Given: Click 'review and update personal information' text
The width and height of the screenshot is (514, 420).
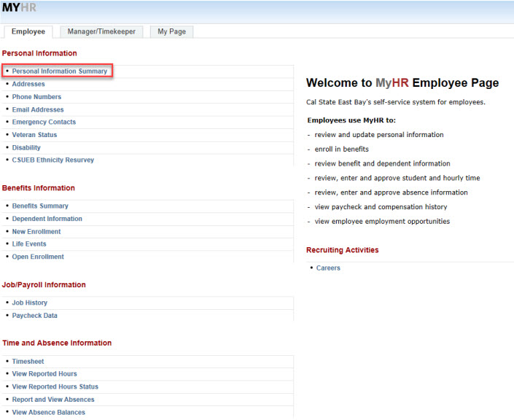Looking at the screenshot, I should (x=379, y=135).
